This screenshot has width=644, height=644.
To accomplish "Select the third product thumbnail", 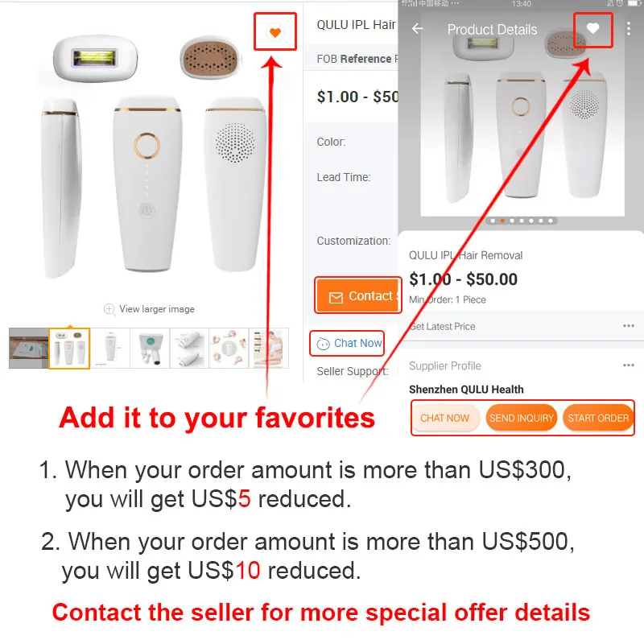I will pyautogui.click(x=109, y=348).
